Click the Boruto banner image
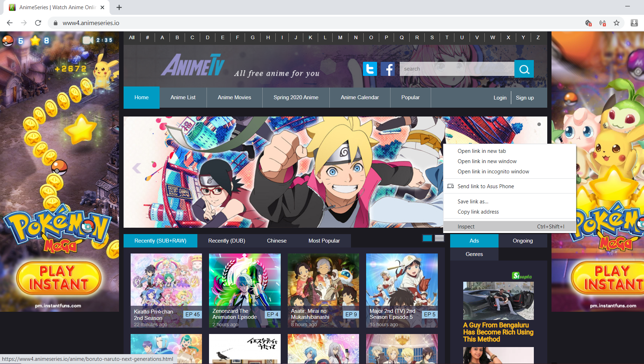This screenshot has height=364, width=644. 283,172
